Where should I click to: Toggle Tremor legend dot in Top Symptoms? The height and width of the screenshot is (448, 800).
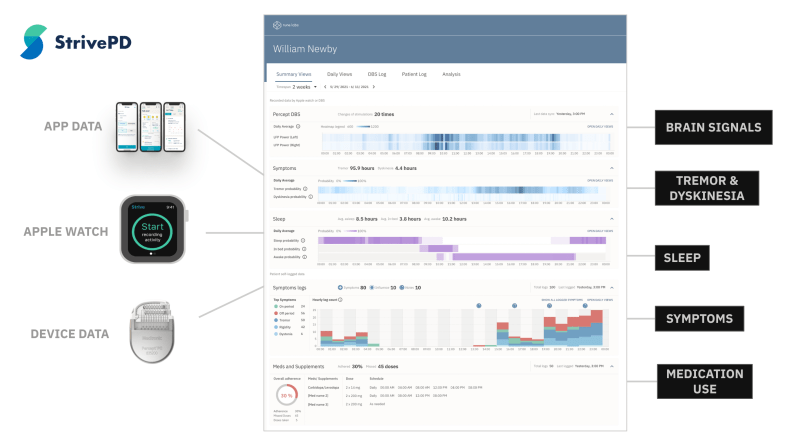276,320
